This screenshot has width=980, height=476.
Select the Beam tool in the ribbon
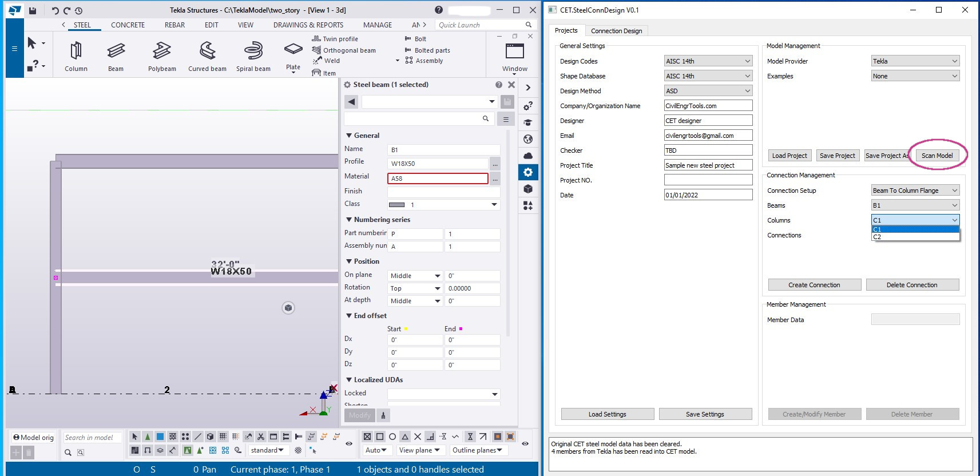pos(116,56)
